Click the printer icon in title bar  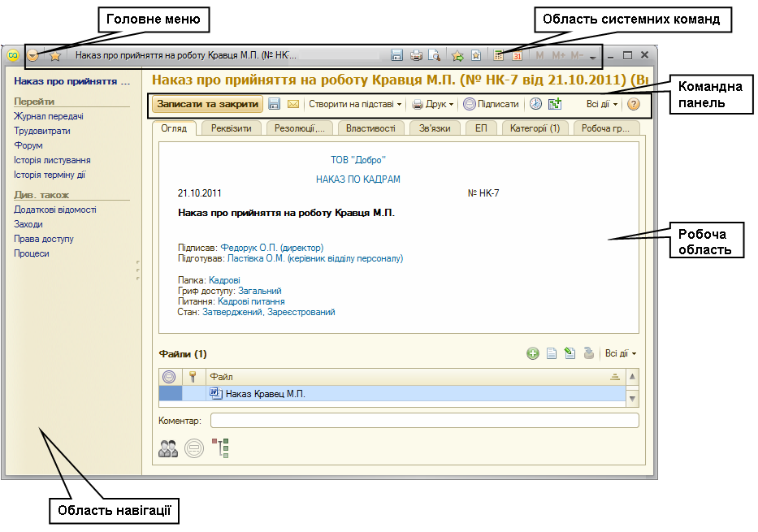pyautogui.click(x=416, y=55)
